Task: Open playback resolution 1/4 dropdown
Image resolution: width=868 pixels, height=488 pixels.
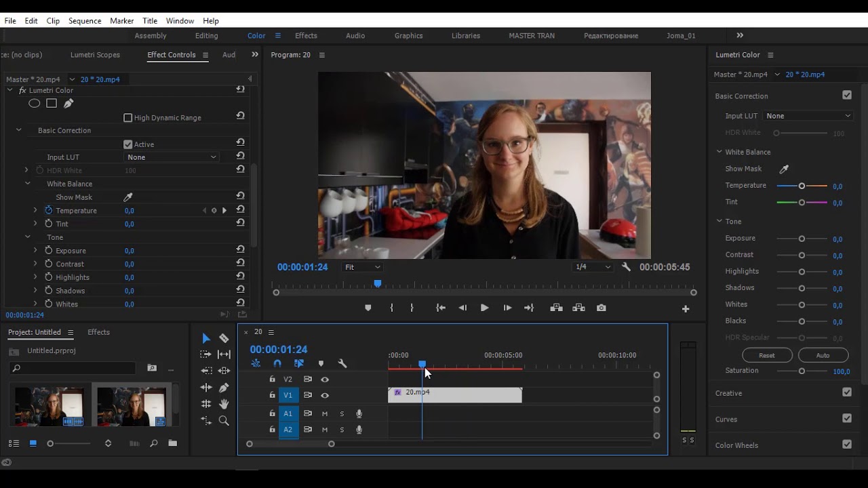Action: (x=593, y=267)
